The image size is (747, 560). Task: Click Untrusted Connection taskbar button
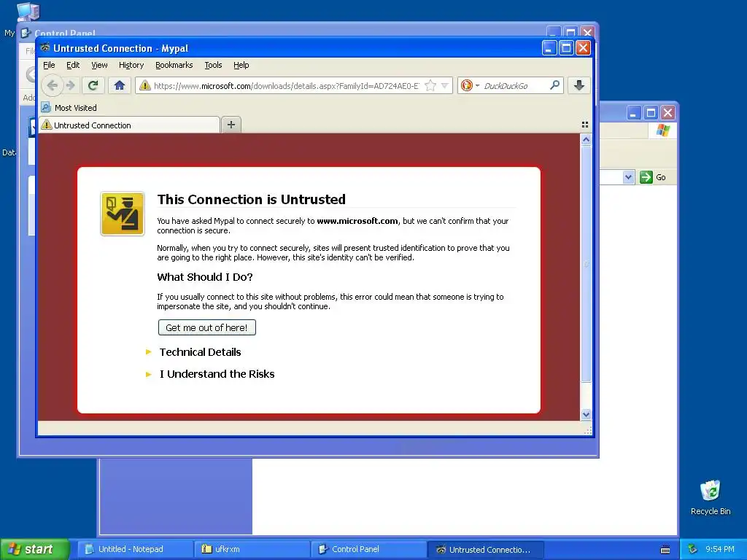[486, 549]
